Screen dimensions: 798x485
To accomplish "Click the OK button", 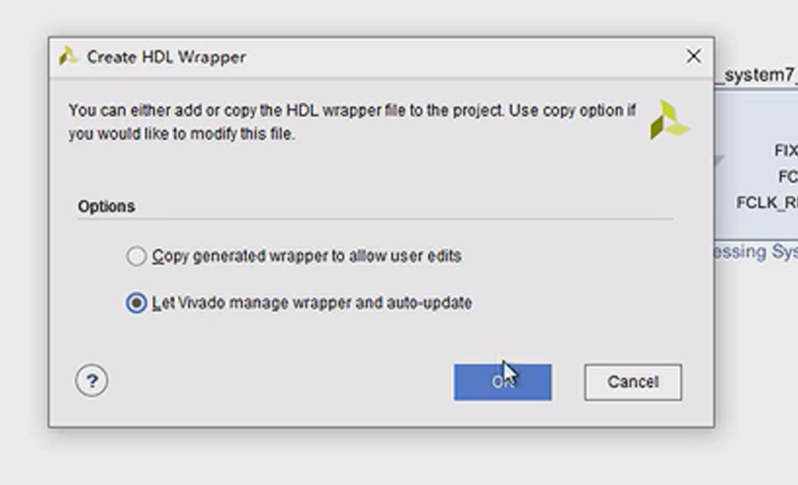I will (x=502, y=382).
